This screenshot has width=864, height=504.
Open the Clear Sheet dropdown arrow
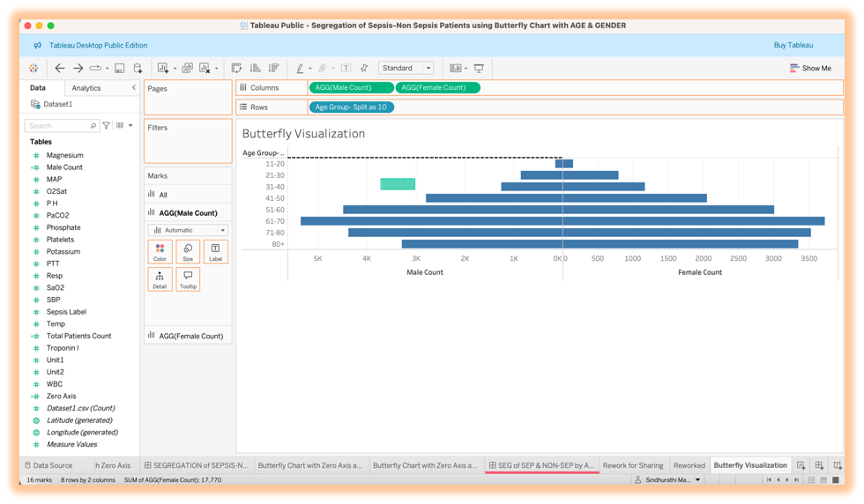(x=217, y=69)
